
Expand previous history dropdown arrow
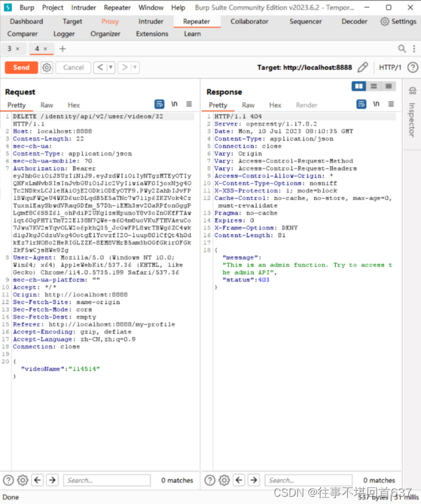point(111,68)
